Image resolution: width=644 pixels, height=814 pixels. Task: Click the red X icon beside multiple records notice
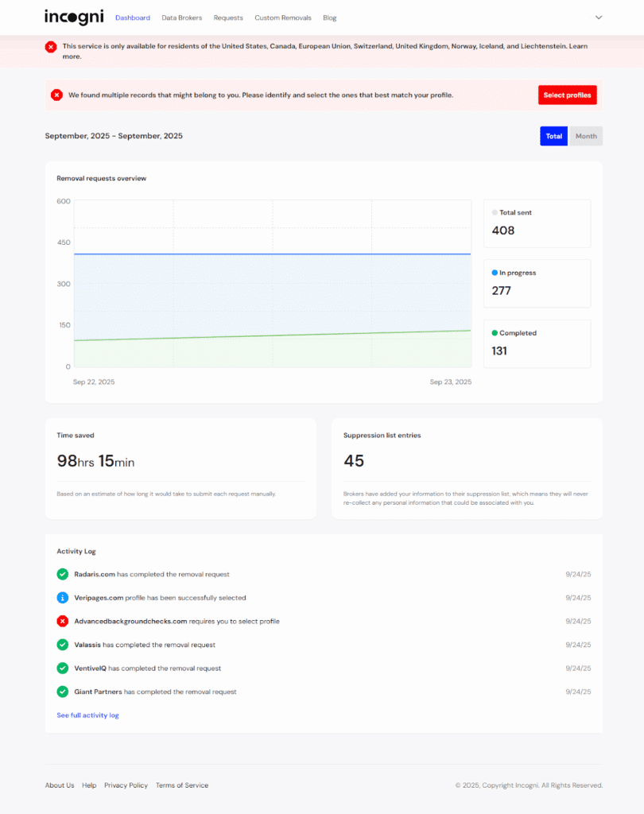pyautogui.click(x=56, y=95)
